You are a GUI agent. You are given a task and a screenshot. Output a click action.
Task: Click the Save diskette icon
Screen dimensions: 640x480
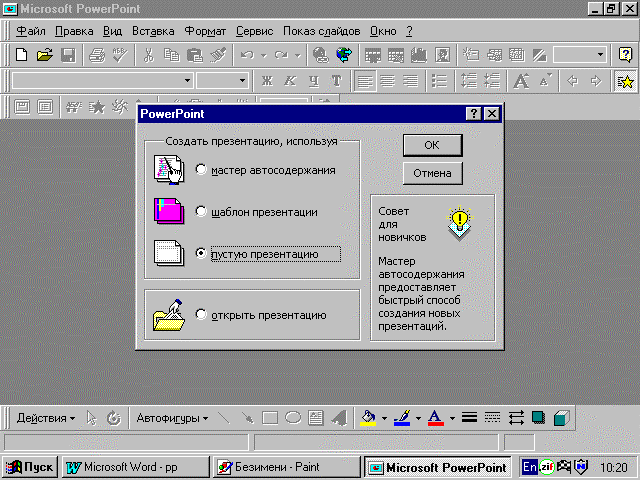pyautogui.click(x=68, y=55)
